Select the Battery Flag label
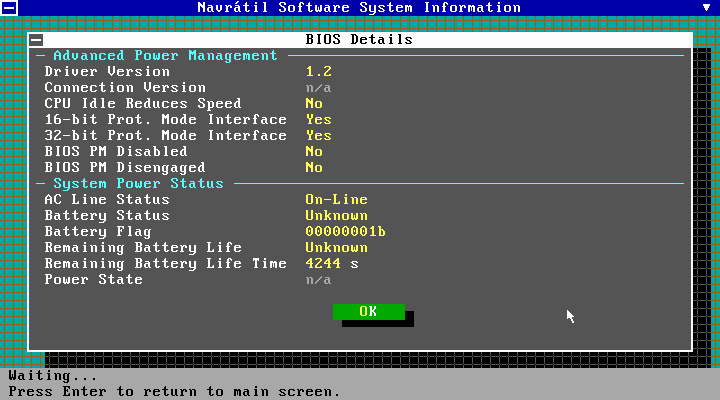 (98, 232)
